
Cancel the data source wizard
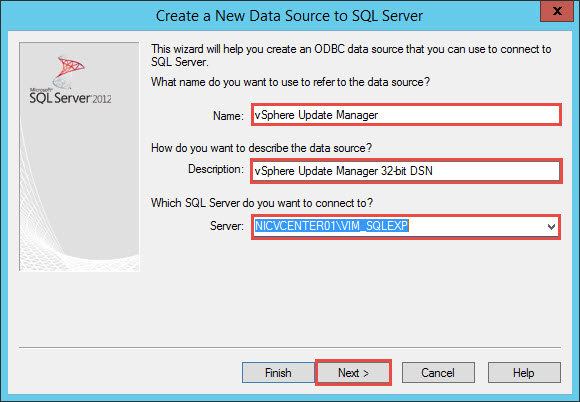[x=438, y=372]
